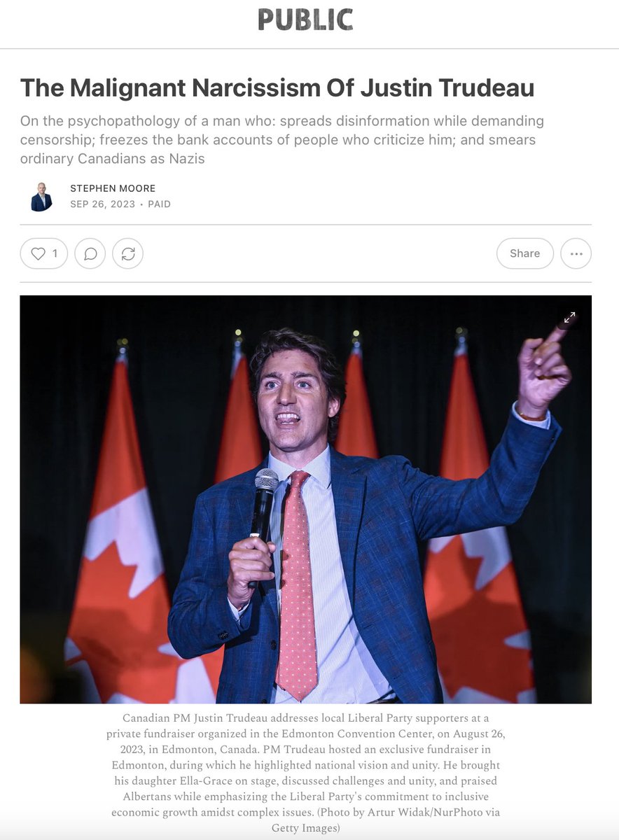Click the Share button
619x840 pixels.
pyautogui.click(x=525, y=253)
